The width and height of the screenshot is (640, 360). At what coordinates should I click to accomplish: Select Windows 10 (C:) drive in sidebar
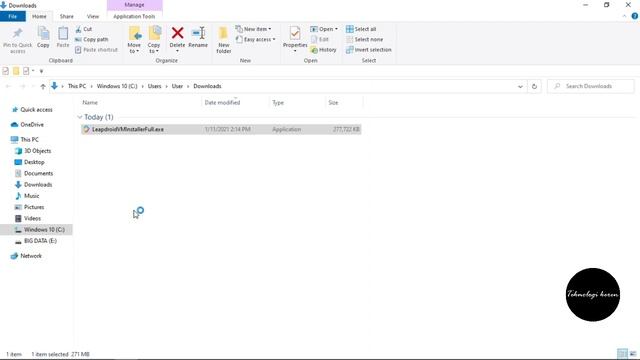click(x=36, y=230)
